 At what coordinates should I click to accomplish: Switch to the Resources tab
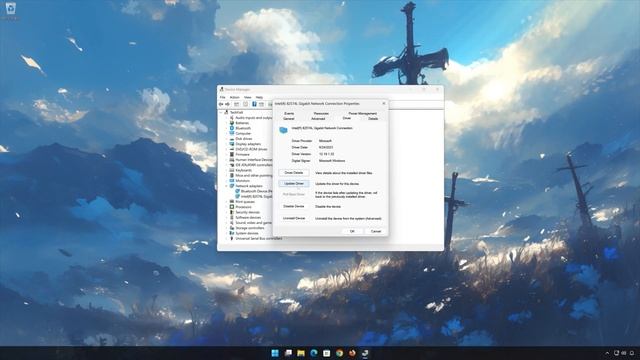(x=321, y=113)
